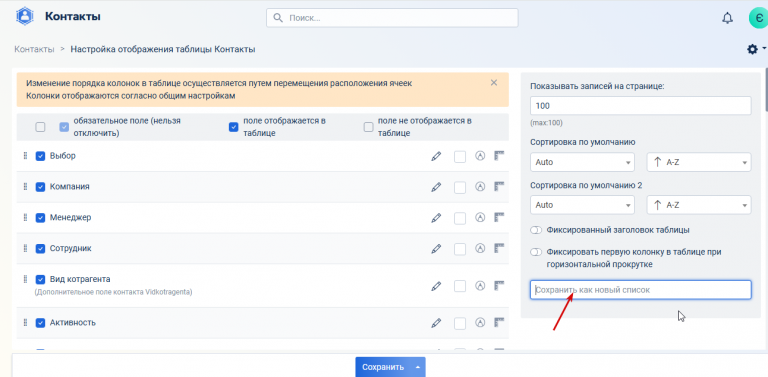Click the circled A icon for Менеджер

[x=480, y=217]
